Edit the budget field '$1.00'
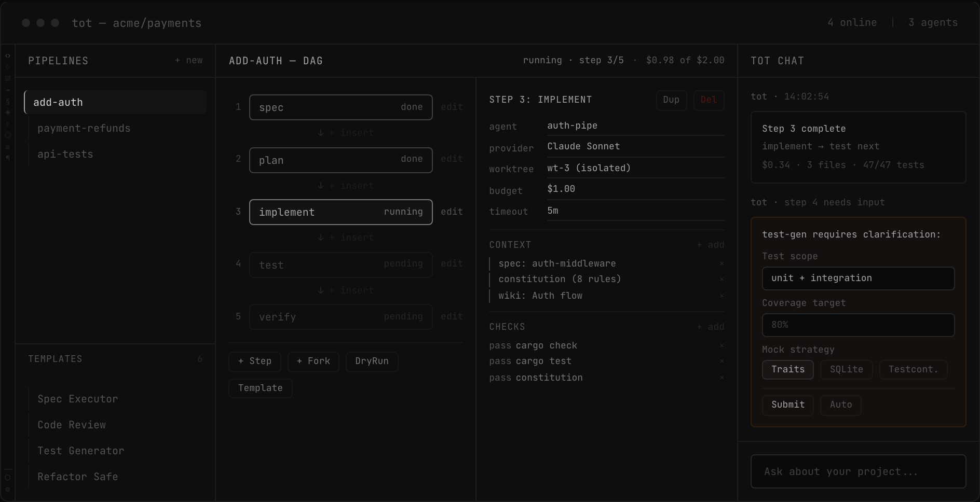The width and height of the screenshot is (980, 502). (636, 189)
